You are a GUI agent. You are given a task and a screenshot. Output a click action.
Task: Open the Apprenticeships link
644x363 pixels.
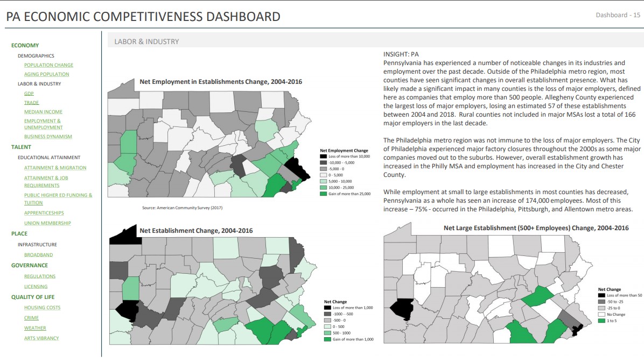(x=44, y=213)
